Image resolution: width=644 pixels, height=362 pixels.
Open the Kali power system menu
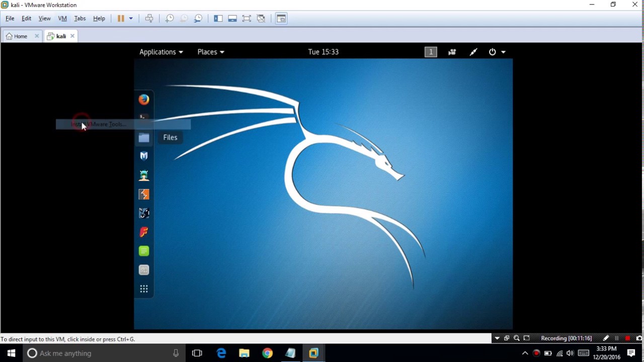pyautogui.click(x=497, y=52)
